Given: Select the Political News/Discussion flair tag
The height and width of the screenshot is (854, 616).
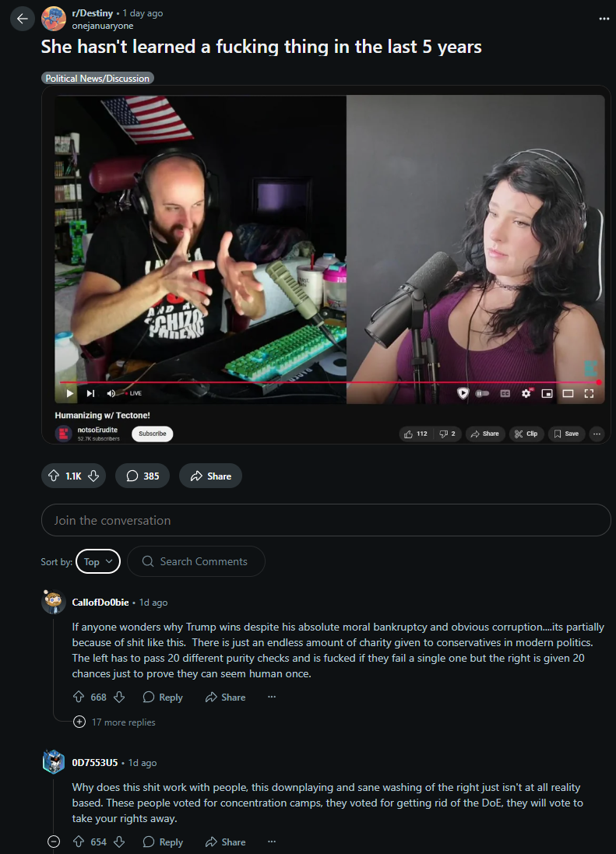Looking at the screenshot, I should pos(97,79).
